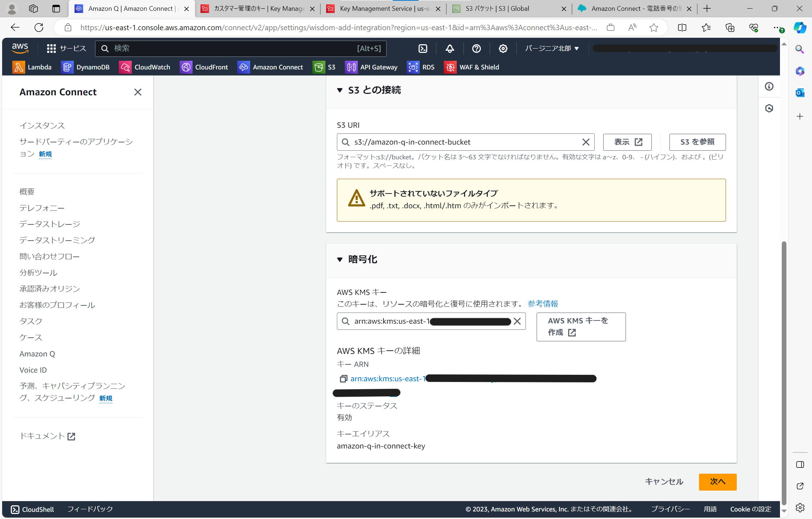This screenshot has height=519, width=812.
Task: Open the S3 service shortcut
Action: [x=324, y=67]
